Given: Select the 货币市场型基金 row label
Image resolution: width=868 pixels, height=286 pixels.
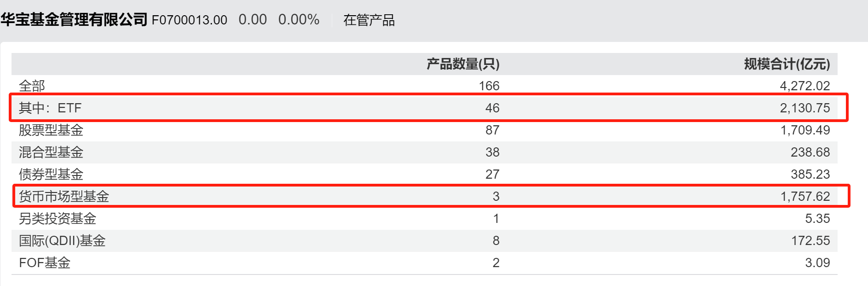Looking at the screenshot, I should click(64, 197).
